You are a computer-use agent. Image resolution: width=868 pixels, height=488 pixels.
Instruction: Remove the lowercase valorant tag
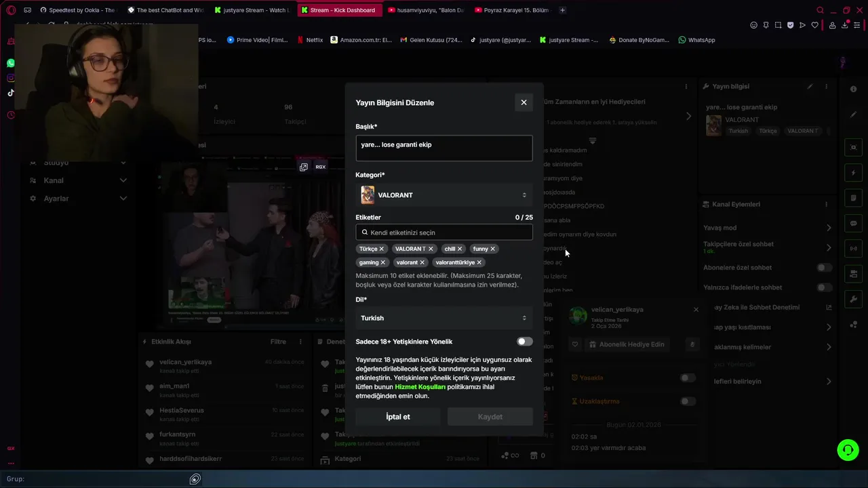point(422,262)
